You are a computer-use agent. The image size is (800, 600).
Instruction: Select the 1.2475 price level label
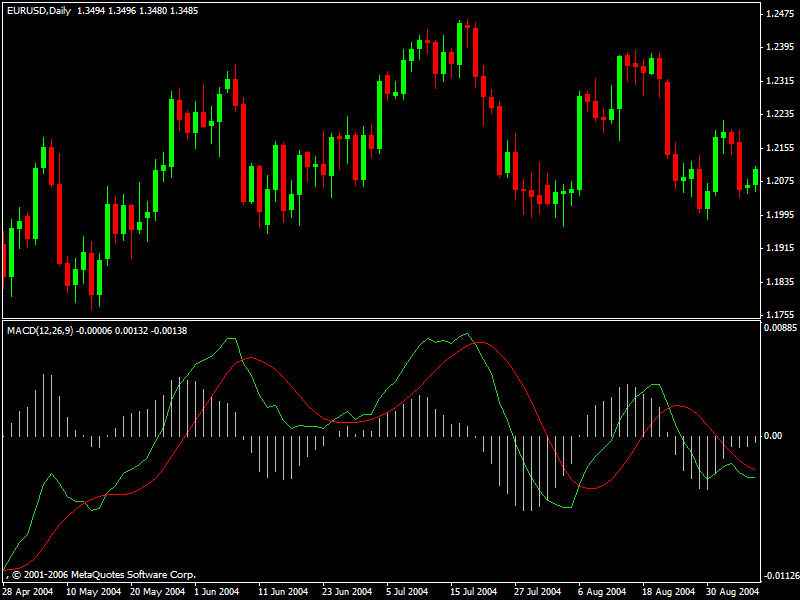pyautogui.click(x=780, y=14)
